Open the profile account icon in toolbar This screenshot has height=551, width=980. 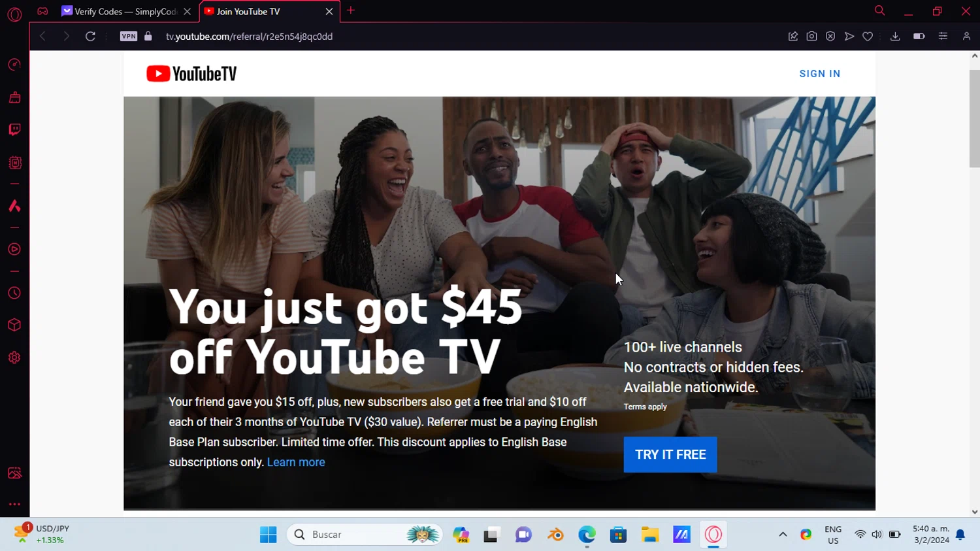(x=967, y=37)
